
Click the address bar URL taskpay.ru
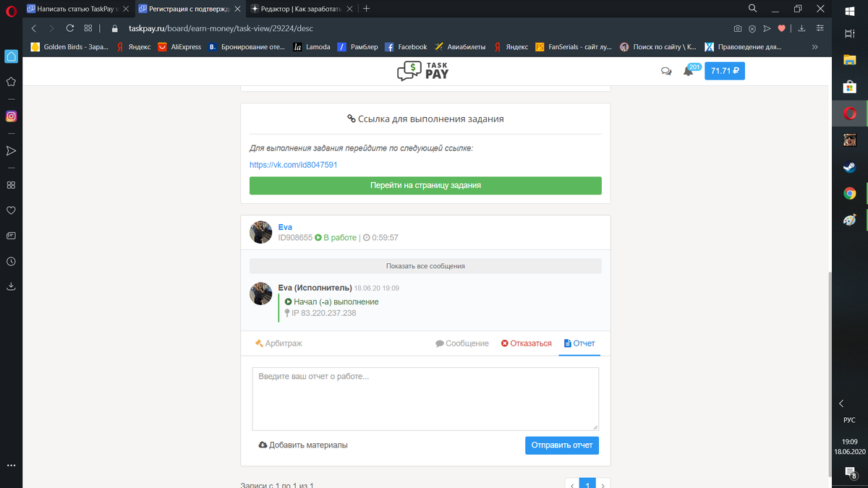[221, 28]
